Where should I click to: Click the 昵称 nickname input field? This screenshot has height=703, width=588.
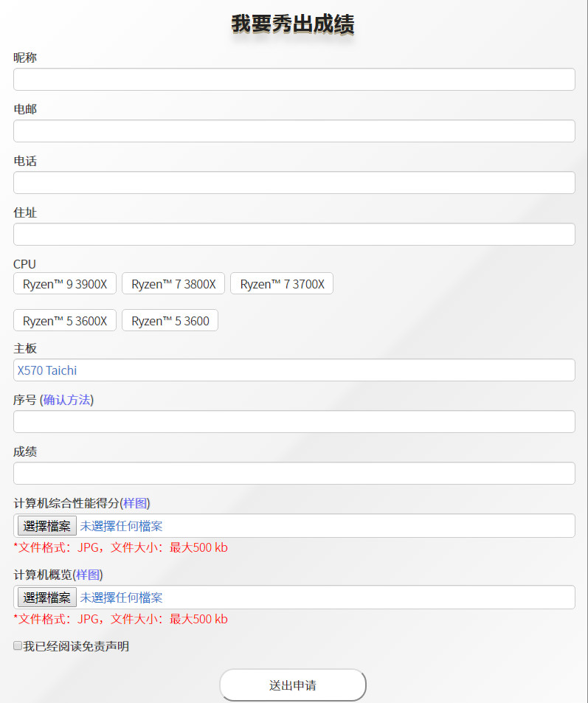[x=294, y=80]
